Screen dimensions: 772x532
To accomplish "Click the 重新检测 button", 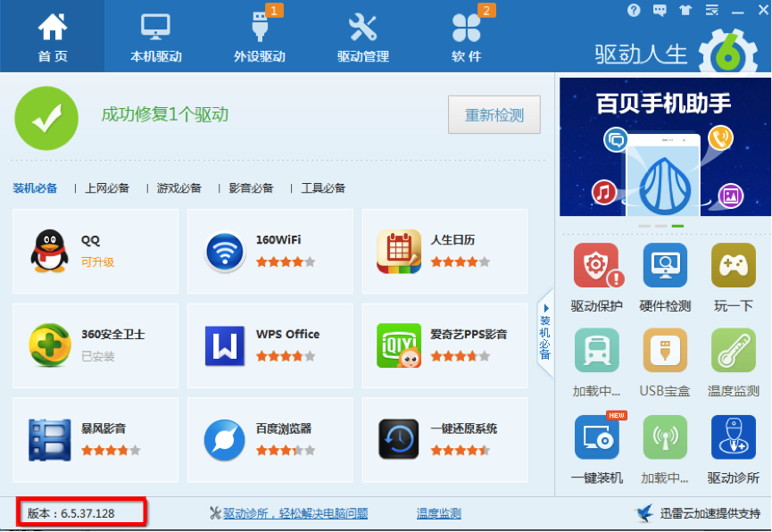I will [x=494, y=115].
